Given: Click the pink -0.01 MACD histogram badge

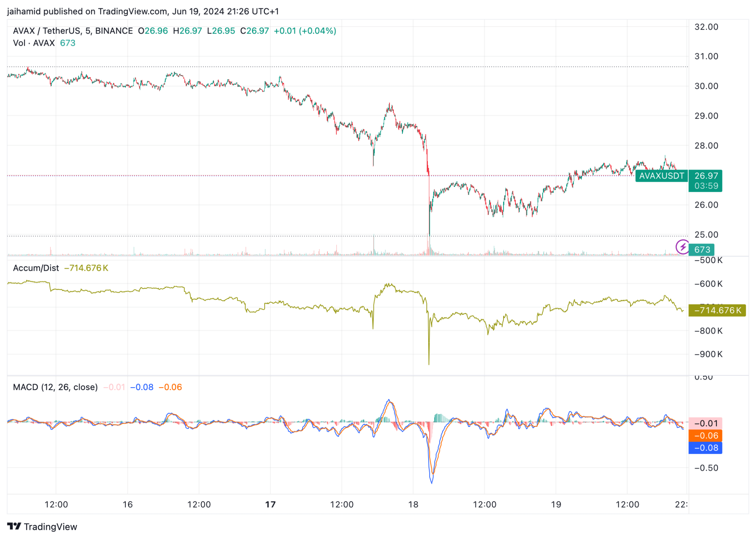Looking at the screenshot, I should pyautogui.click(x=705, y=423).
